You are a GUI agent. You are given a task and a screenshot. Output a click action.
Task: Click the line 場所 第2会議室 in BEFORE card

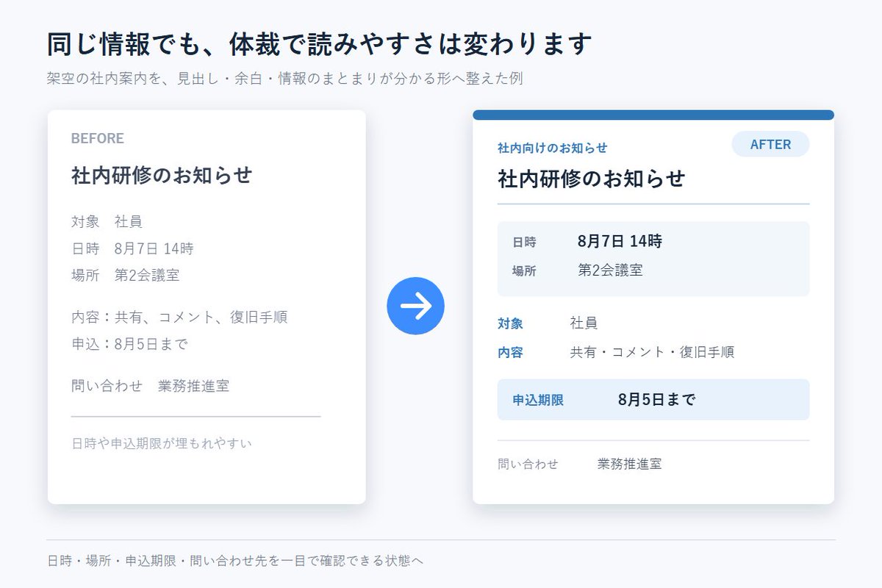(125, 276)
